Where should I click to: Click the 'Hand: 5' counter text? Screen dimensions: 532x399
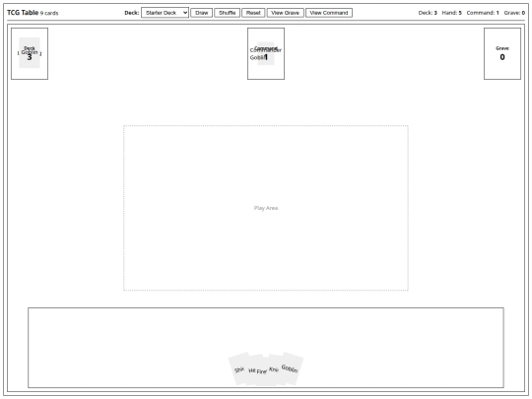[x=451, y=13]
